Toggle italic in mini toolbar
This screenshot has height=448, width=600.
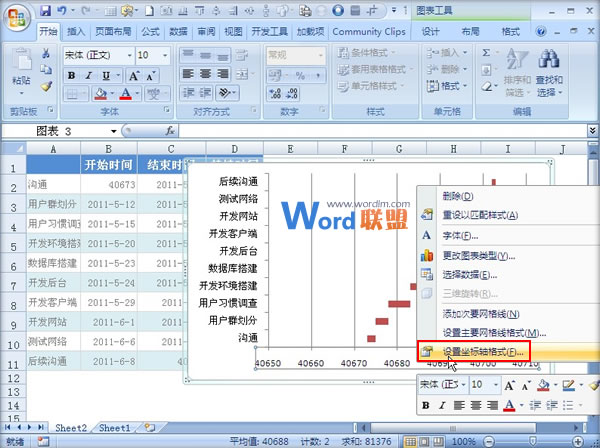[442, 405]
